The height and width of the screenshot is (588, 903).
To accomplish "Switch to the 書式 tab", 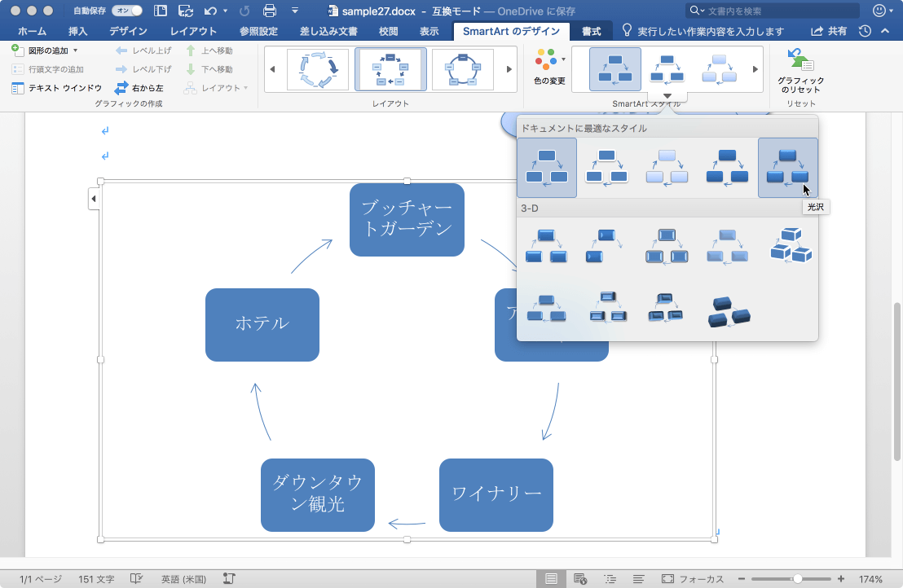I will coord(591,31).
